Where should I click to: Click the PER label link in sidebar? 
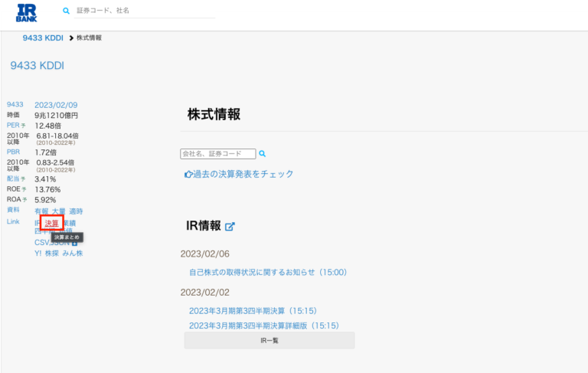coord(13,126)
